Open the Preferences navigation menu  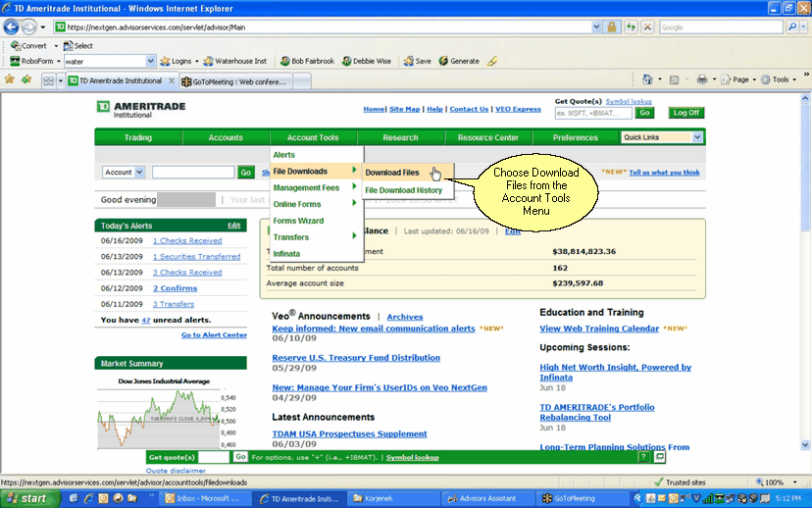576,137
